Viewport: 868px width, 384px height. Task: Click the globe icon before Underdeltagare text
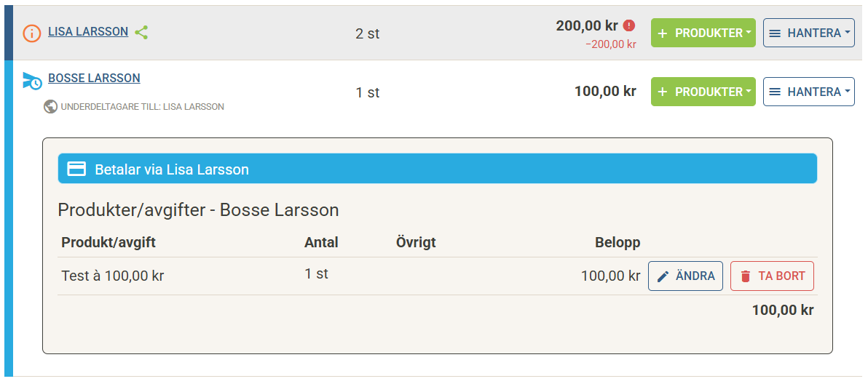pyautogui.click(x=50, y=106)
